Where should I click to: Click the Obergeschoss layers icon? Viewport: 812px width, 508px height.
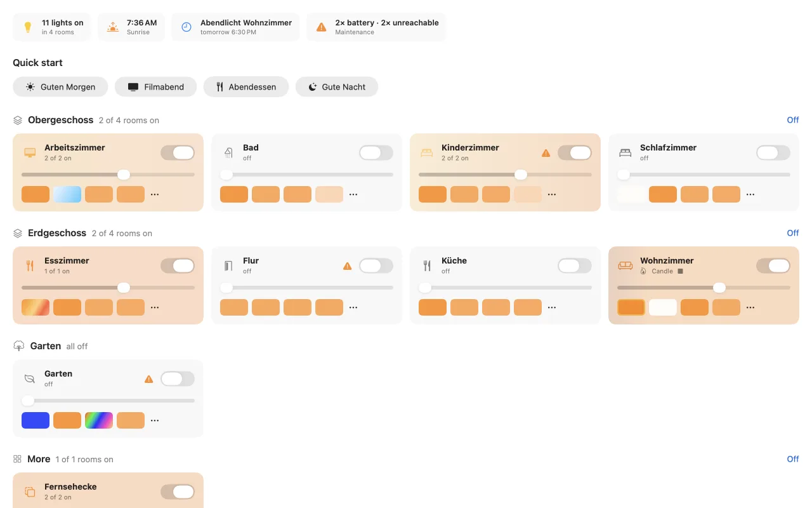[x=18, y=120]
